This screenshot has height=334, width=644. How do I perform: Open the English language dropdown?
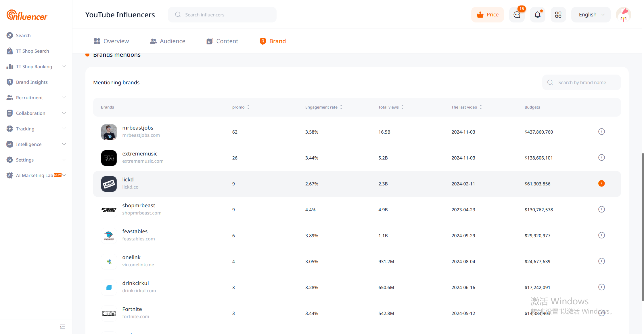pos(591,15)
